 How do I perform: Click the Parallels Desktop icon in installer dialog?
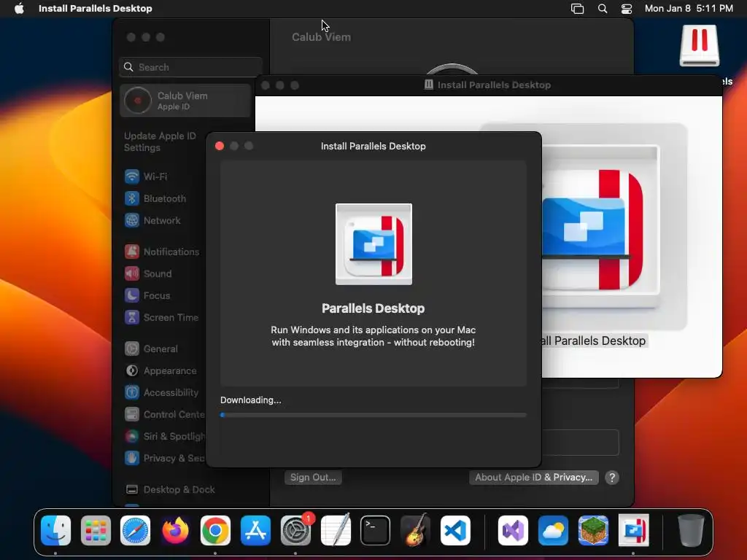[373, 244]
